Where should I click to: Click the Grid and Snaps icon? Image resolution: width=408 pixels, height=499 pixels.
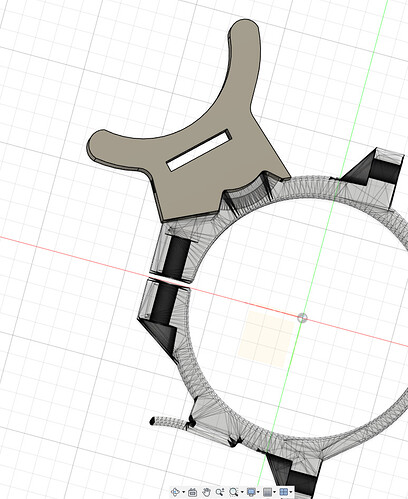pos(267,492)
